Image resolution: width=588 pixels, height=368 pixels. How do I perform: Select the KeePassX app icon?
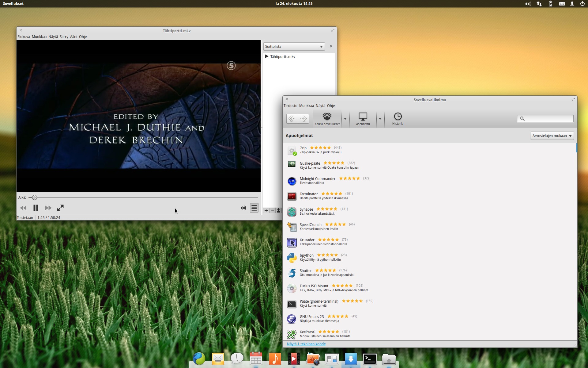click(x=292, y=334)
